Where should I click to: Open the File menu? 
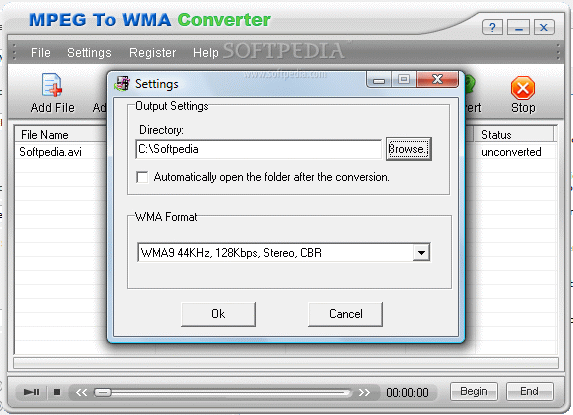point(41,53)
